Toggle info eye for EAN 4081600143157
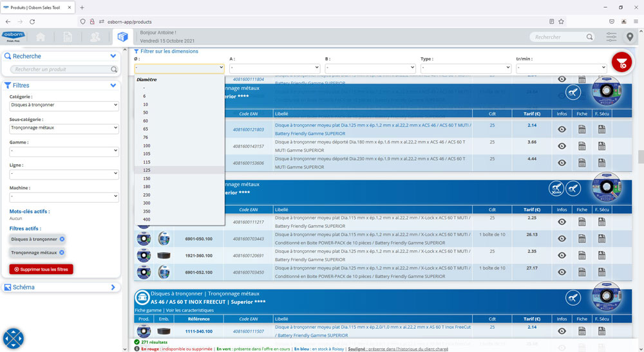This screenshot has height=352, width=644. tap(562, 146)
